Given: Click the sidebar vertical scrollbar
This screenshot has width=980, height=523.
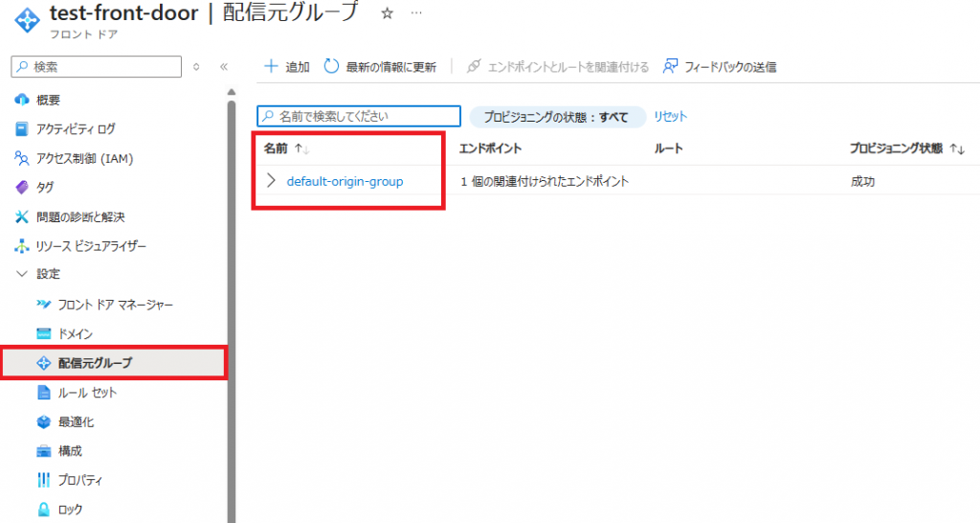Looking at the screenshot, I should pos(232,311).
